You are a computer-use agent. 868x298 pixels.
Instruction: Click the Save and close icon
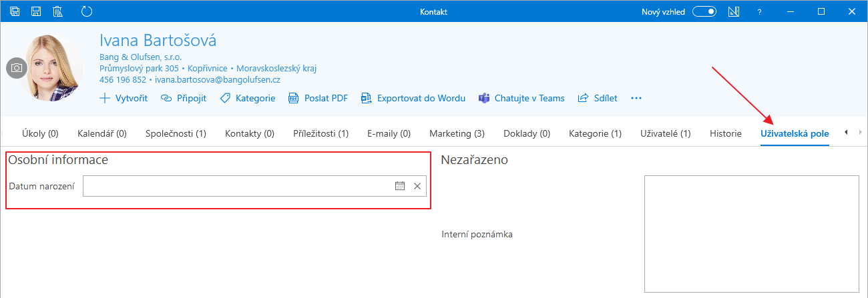pos(15,11)
